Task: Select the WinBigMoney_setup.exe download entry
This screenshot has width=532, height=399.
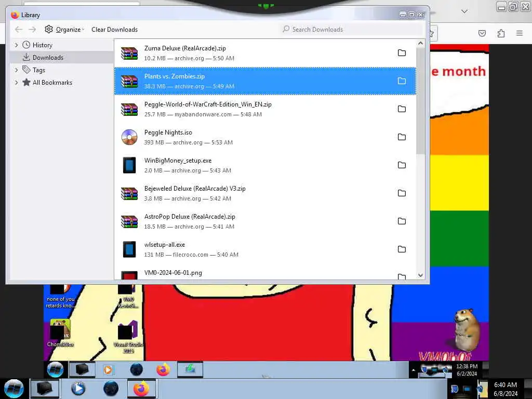Action: pos(265,165)
